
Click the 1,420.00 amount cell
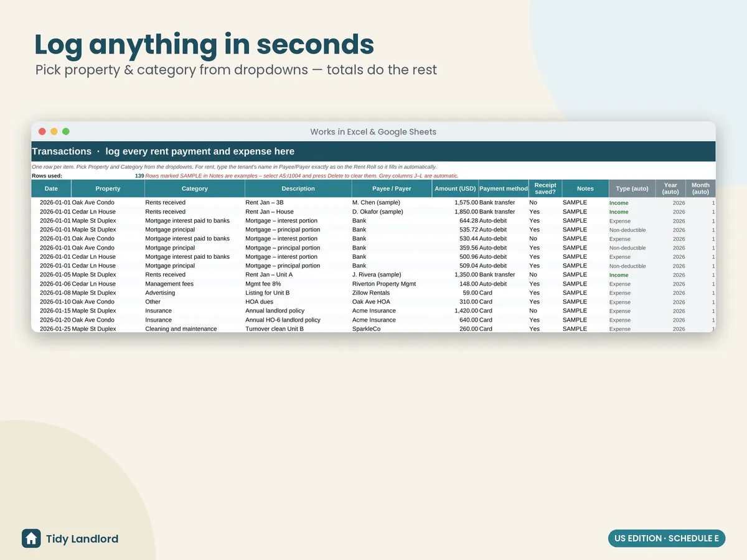click(x=455, y=310)
